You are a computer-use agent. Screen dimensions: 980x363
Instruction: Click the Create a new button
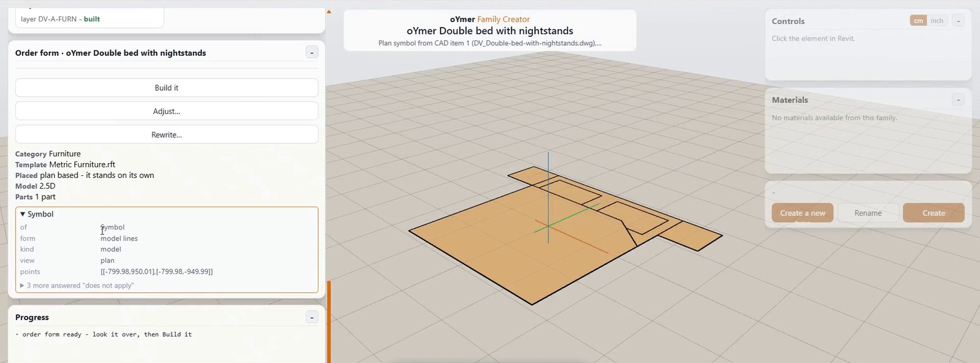point(802,213)
